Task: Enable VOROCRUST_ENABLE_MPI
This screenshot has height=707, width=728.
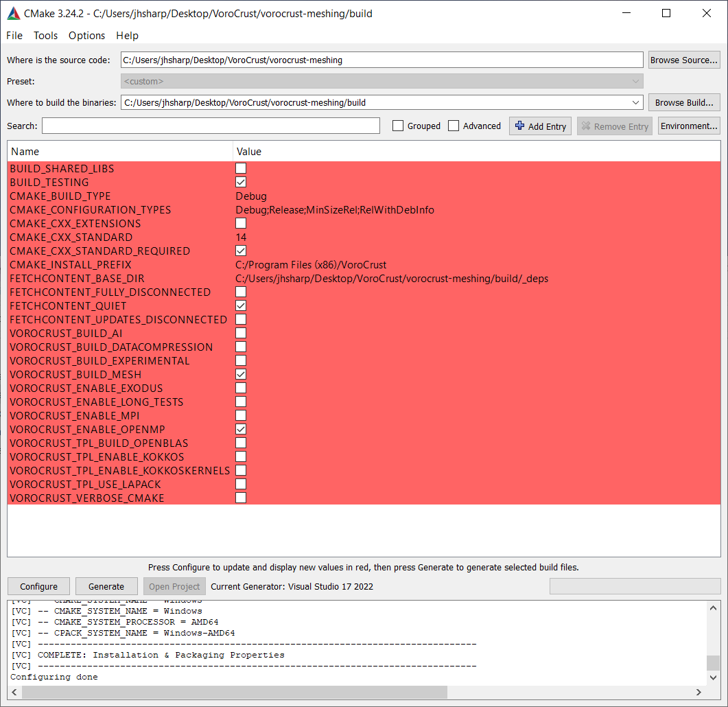Action: point(240,415)
